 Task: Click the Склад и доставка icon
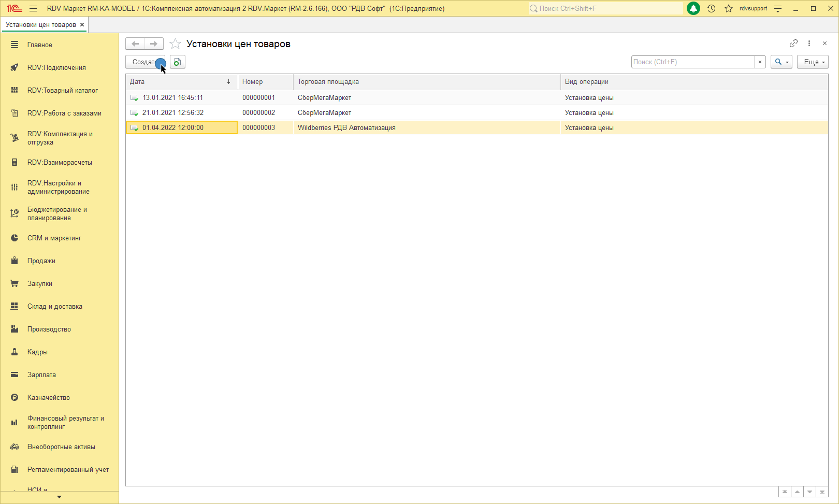coord(15,307)
